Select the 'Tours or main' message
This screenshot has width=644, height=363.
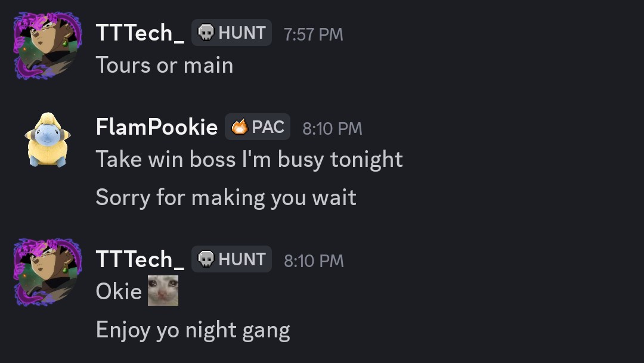point(164,66)
